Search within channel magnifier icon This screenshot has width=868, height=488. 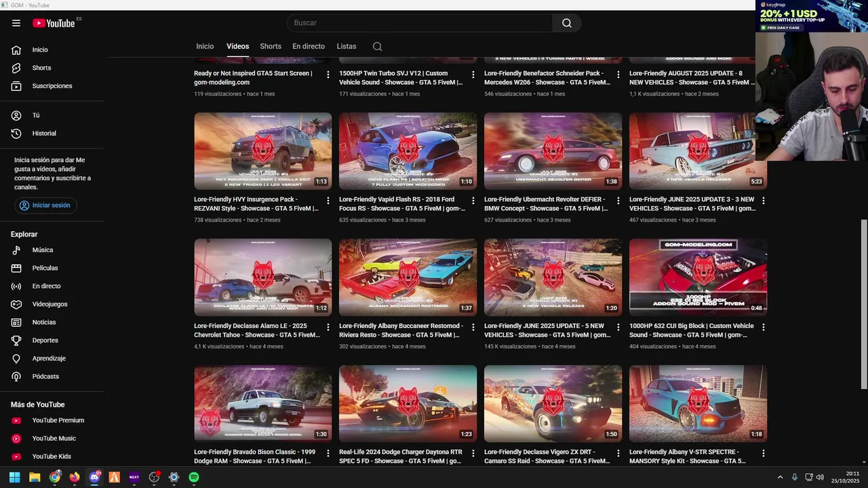[x=378, y=47]
